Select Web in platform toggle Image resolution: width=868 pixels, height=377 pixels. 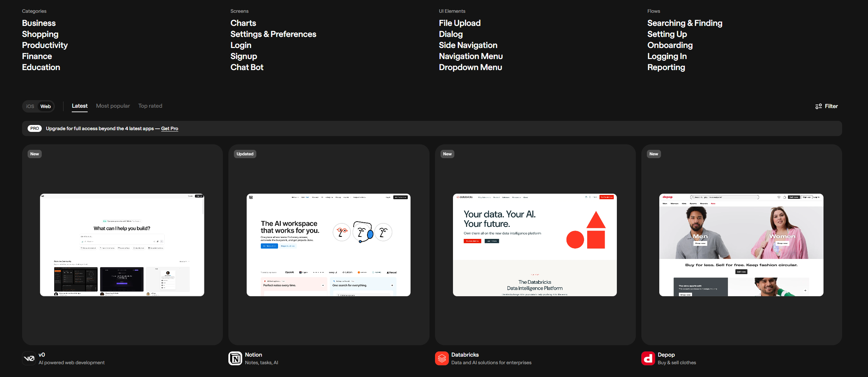pos(46,106)
